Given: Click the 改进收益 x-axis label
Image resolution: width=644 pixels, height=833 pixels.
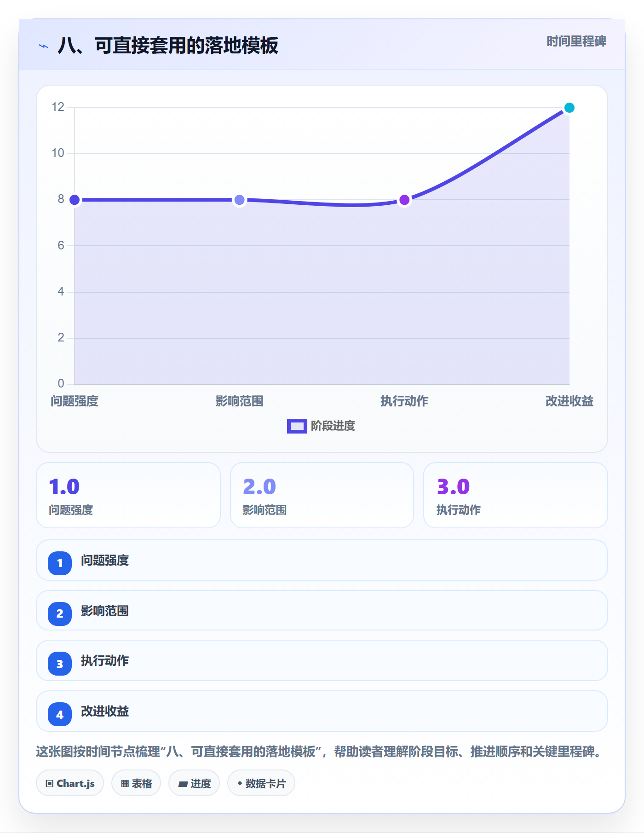Looking at the screenshot, I should [x=569, y=401].
